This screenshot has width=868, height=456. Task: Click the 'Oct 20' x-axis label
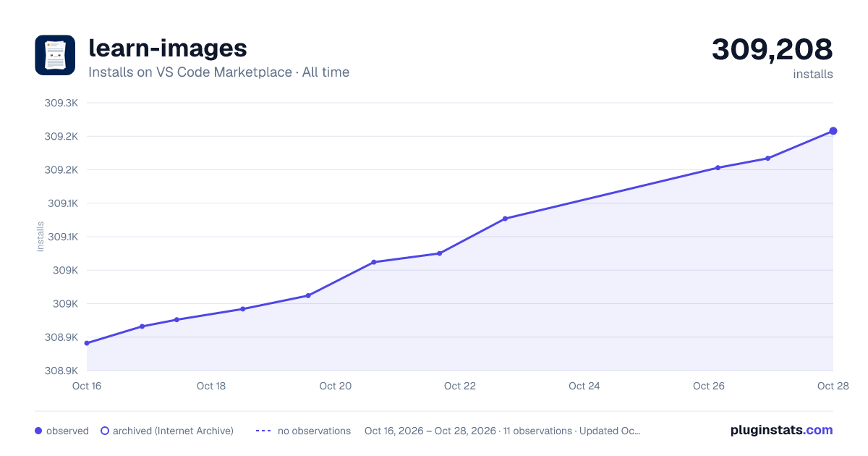click(336, 386)
